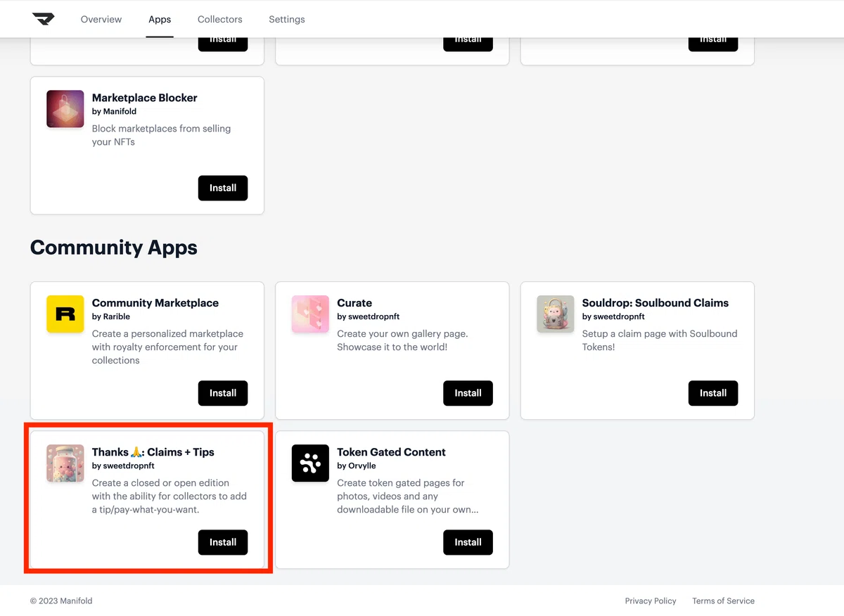
Task: Click the 'by Orvylle' author text
Action: pyautogui.click(x=357, y=466)
